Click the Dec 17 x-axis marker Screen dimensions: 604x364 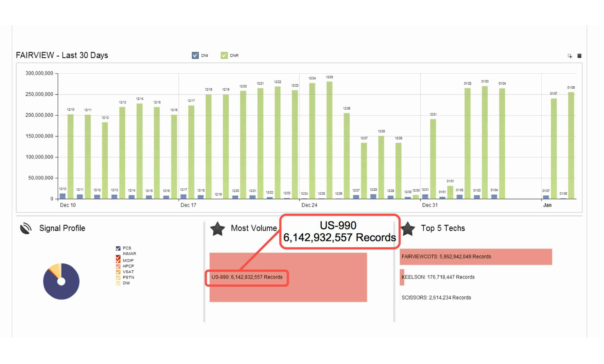188,205
